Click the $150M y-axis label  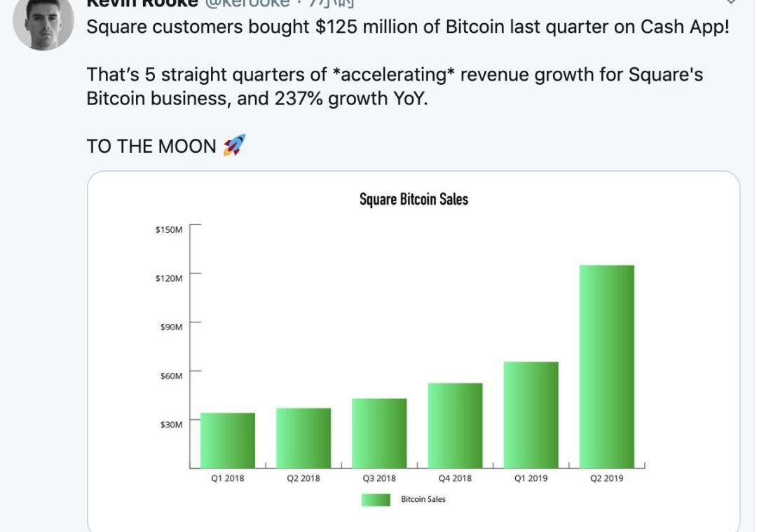tap(169, 230)
